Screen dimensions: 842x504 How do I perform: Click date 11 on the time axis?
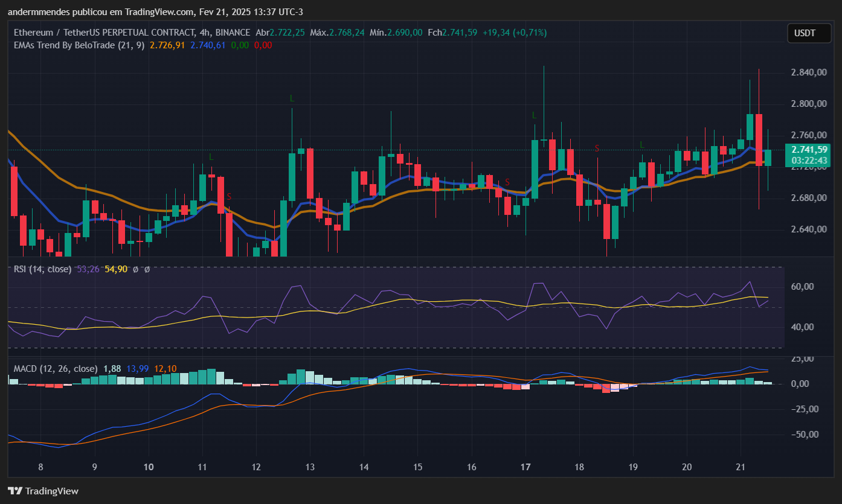(202, 467)
